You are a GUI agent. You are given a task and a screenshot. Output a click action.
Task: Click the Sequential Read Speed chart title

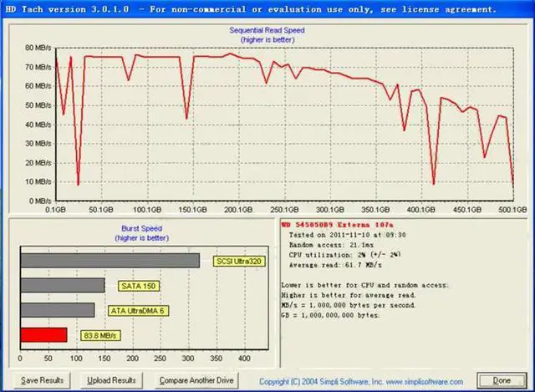267,30
